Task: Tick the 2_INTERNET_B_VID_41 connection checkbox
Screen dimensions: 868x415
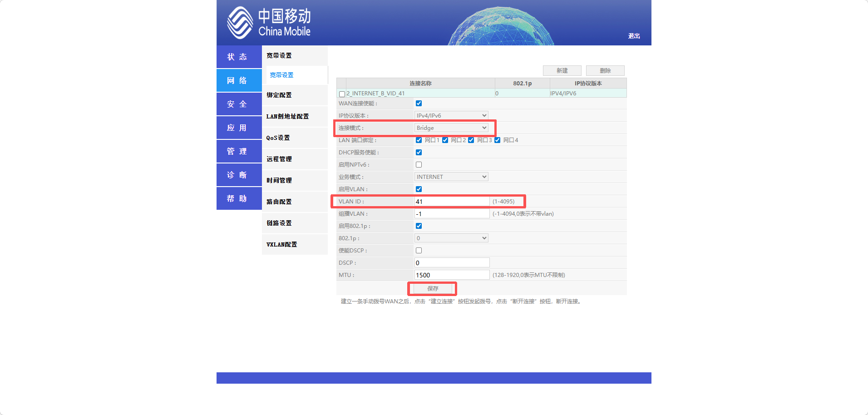Action: pos(342,94)
